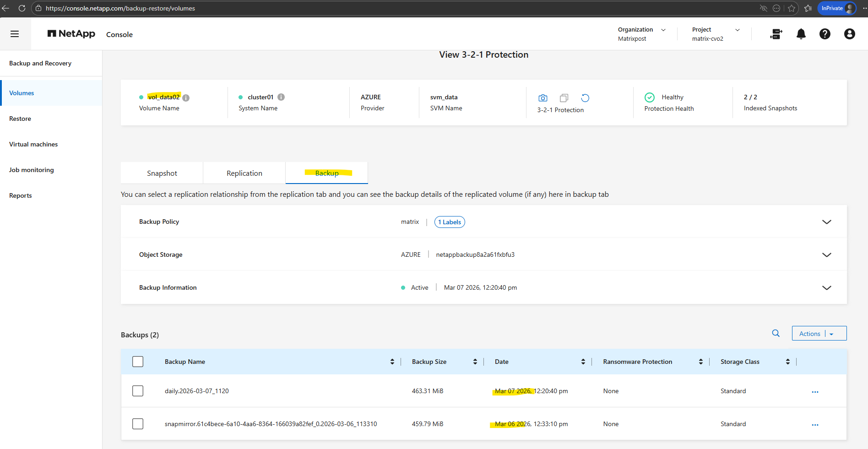Click info icon next to vol_data02
The height and width of the screenshot is (449, 868).
[x=186, y=97]
